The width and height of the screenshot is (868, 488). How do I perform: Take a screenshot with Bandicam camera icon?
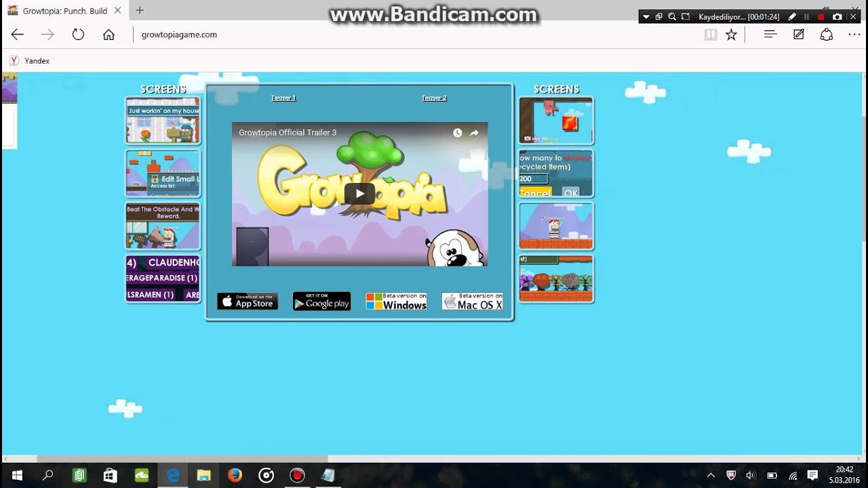point(837,17)
